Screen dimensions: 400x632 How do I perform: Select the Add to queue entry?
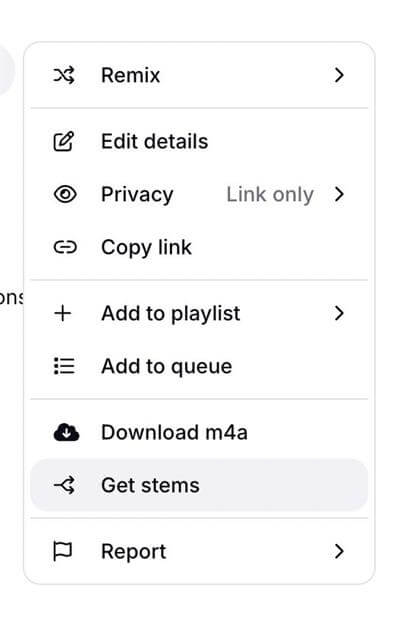(199, 366)
